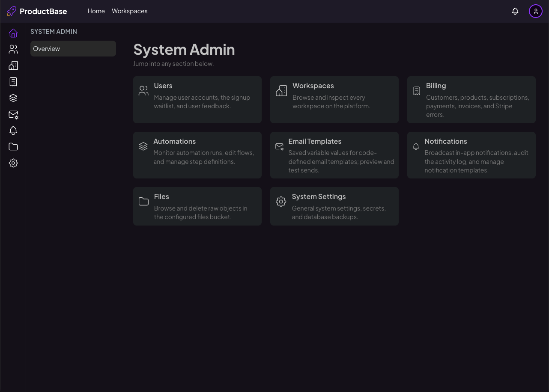Click the bell icon on Notifications card
Image resolution: width=549 pixels, height=392 pixels.
point(416,146)
